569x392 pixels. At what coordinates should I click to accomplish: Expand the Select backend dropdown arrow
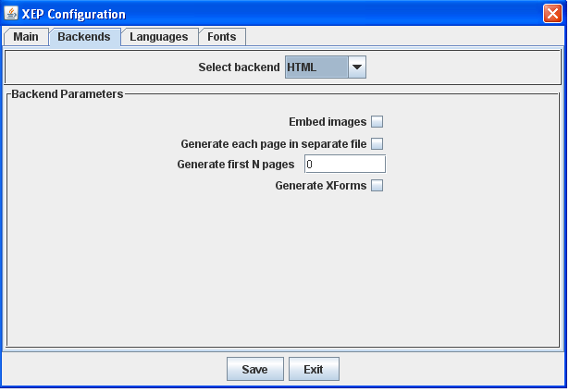pos(357,67)
